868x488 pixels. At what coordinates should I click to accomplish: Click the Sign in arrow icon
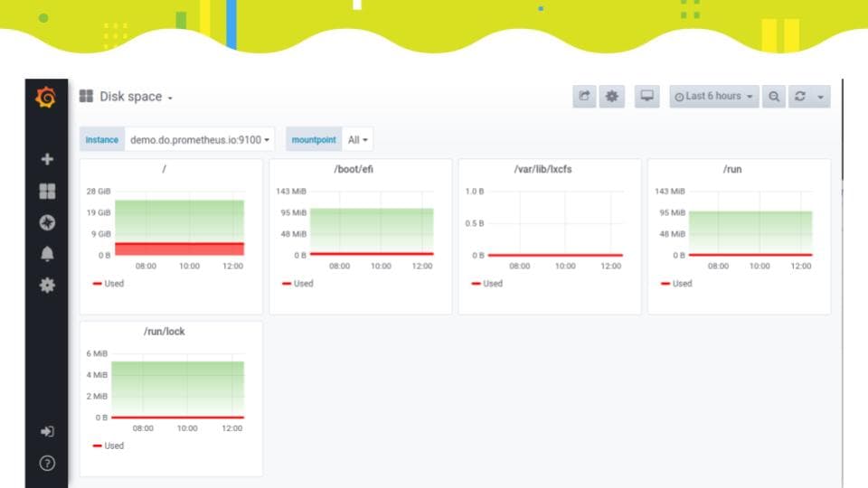47,432
